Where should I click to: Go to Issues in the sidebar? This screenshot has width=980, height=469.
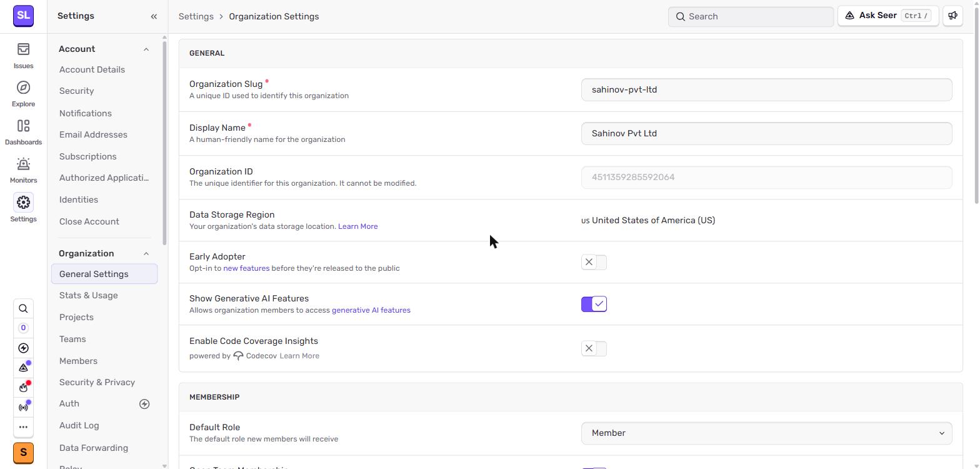23,56
